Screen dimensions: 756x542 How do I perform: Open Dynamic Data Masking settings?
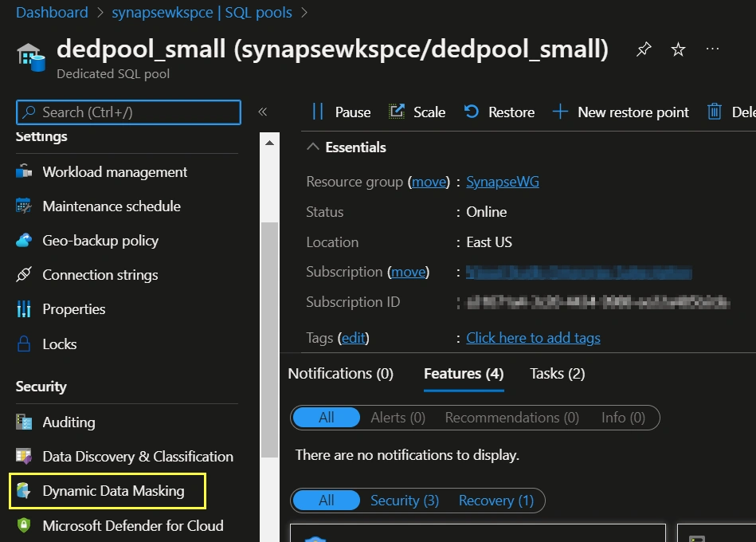(108, 491)
